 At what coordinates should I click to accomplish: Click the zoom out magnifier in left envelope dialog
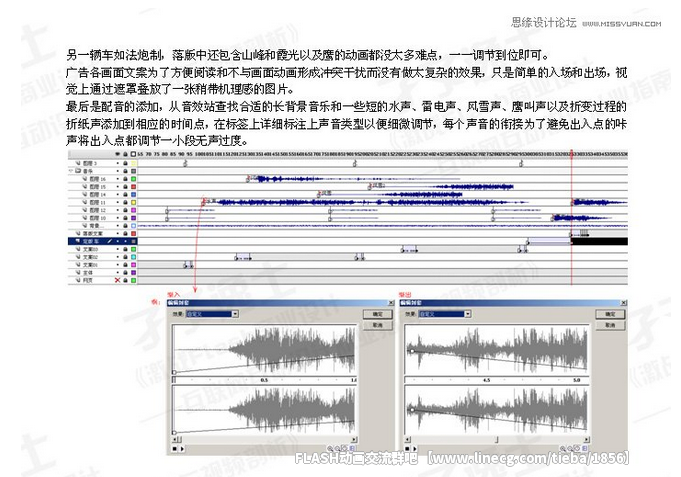click(x=337, y=448)
